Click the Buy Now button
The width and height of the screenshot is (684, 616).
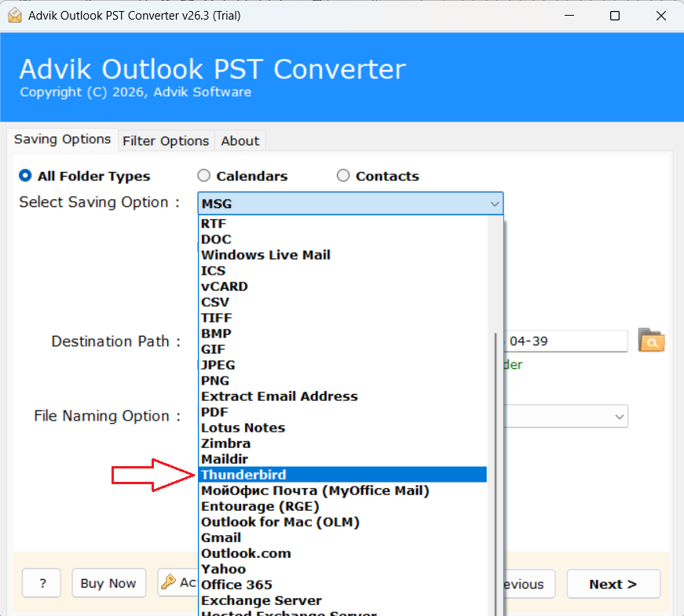[x=108, y=583]
